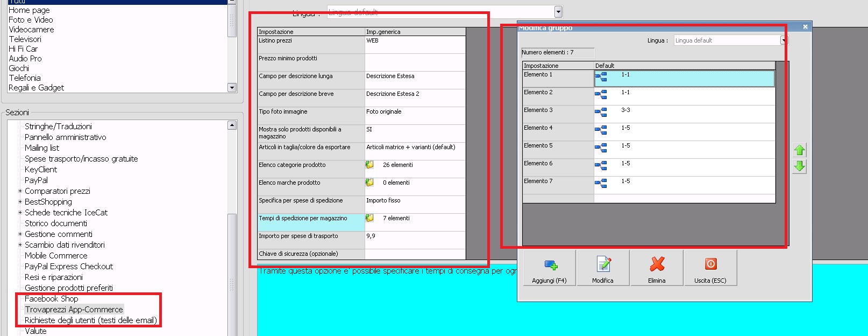This screenshot has width=868, height=336.
Task: Select the Mailing list section
Action: [x=42, y=148]
